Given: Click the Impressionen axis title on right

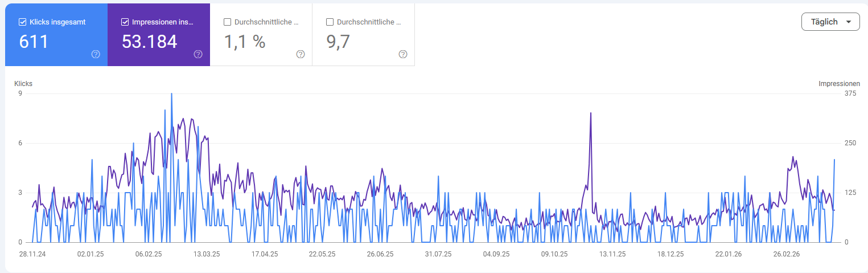Looking at the screenshot, I should point(839,84).
